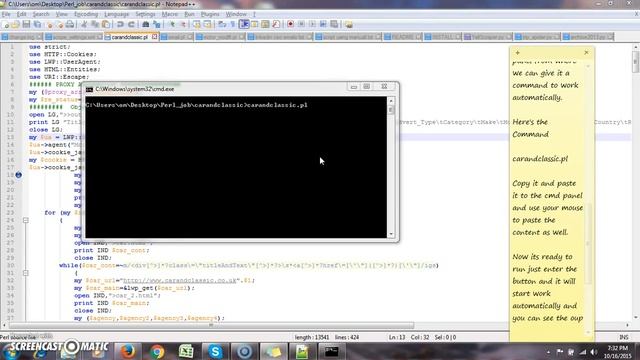This screenshot has width=640, height=360.
Task: Click the 'Ln : 13' status bar field
Action: tap(397, 338)
